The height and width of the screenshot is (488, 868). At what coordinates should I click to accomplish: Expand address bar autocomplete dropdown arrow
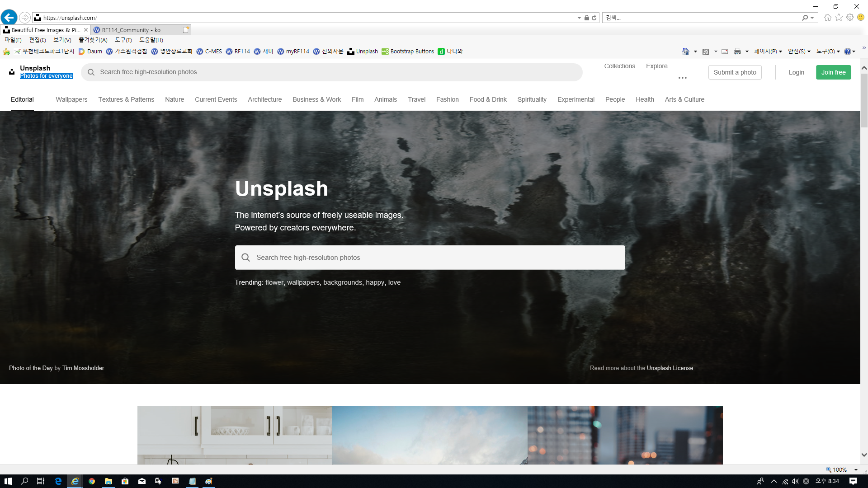click(579, 18)
